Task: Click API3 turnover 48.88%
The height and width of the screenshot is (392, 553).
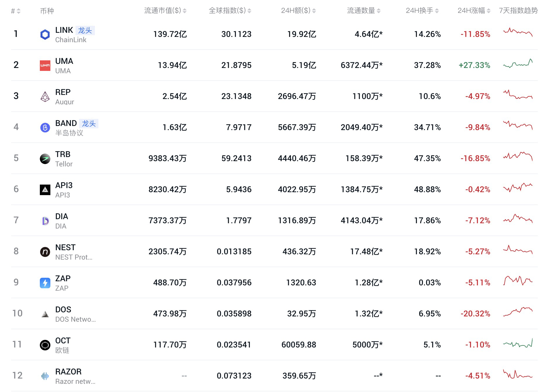Action: click(x=427, y=190)
